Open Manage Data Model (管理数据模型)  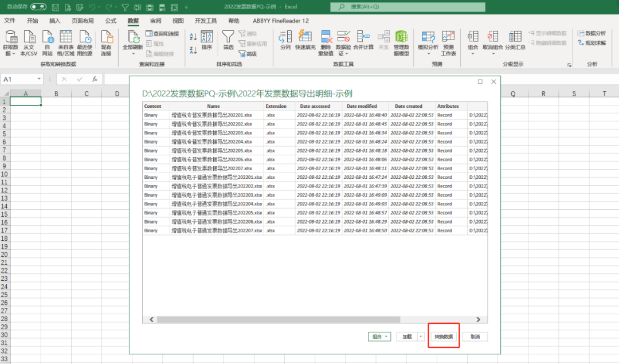(x=401, y=43)
